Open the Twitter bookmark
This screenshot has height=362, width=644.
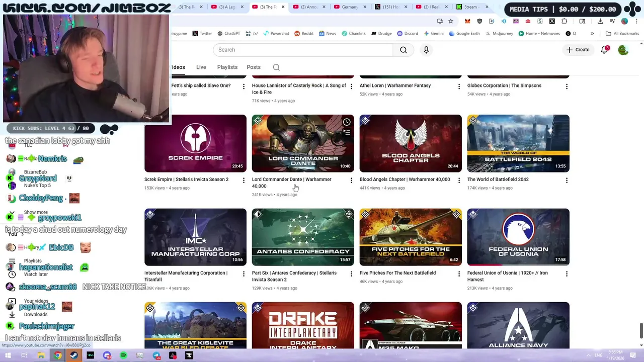pyautogui.click(x=202, y=34)
